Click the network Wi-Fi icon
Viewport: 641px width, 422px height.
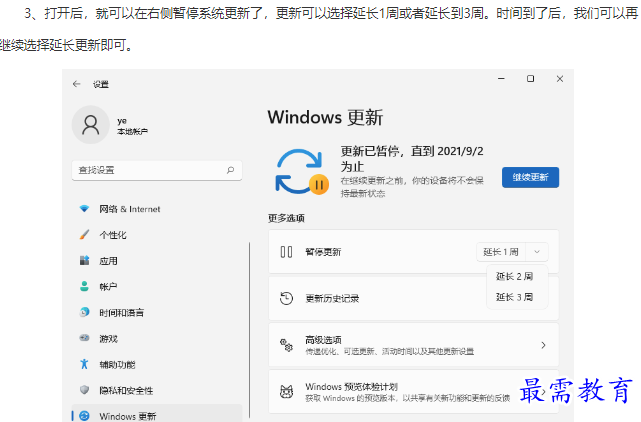pos(84,209)
